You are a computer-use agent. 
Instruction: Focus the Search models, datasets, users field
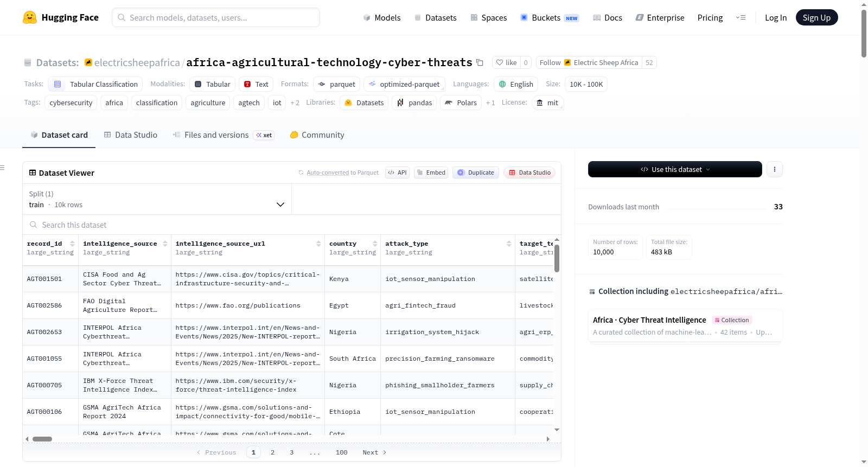point(216,17)
